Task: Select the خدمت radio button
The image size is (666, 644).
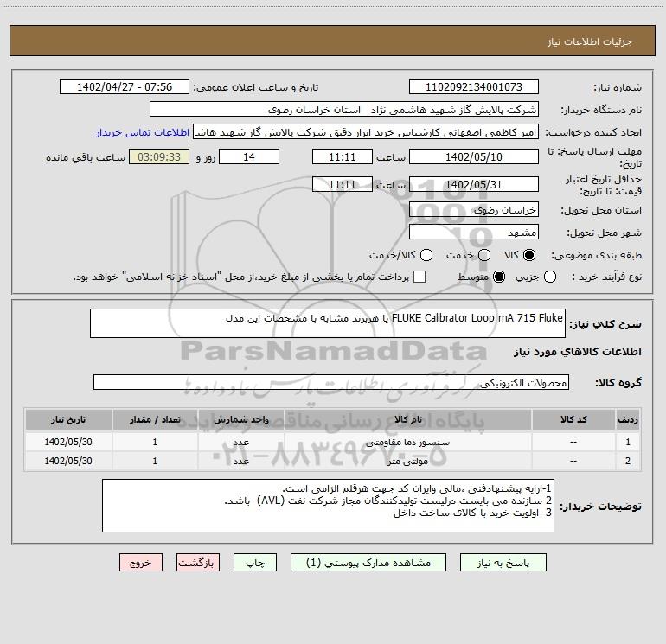Action: point(484,255)
